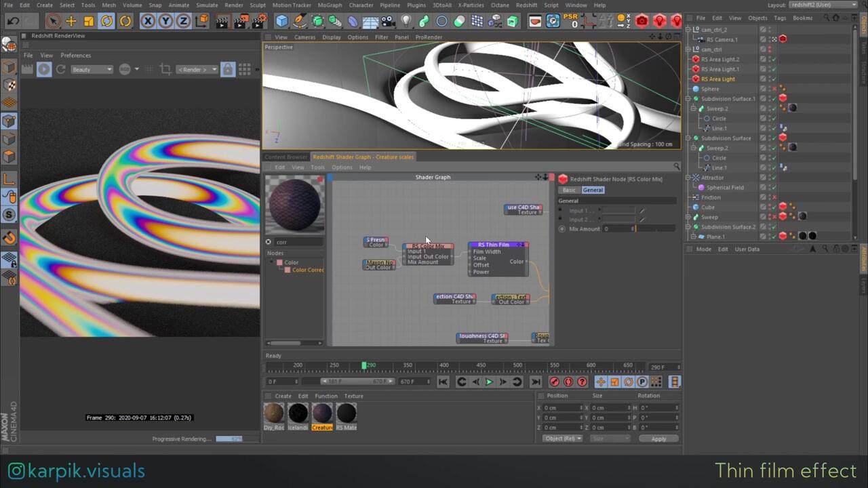
Task: Collapse the cam_ctrl_2 hierarchy
Action: pyautogui.click(x=688, y=29)
